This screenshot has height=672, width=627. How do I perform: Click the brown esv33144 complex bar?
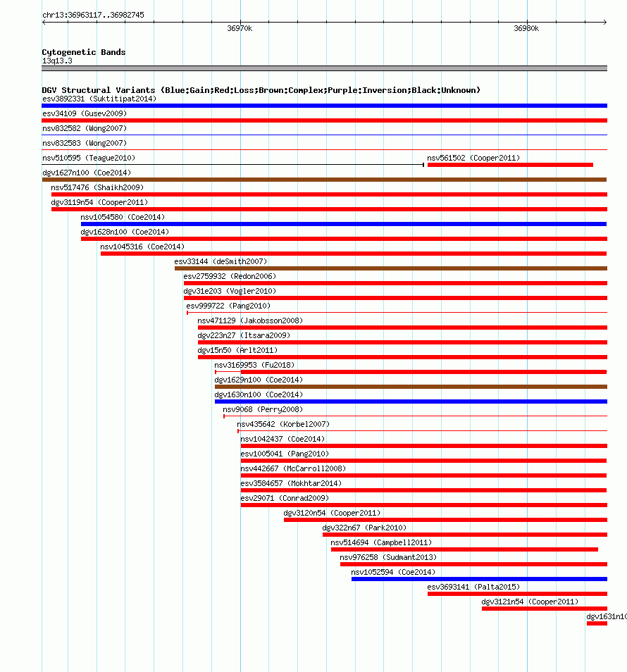click(x=391, y=268)
